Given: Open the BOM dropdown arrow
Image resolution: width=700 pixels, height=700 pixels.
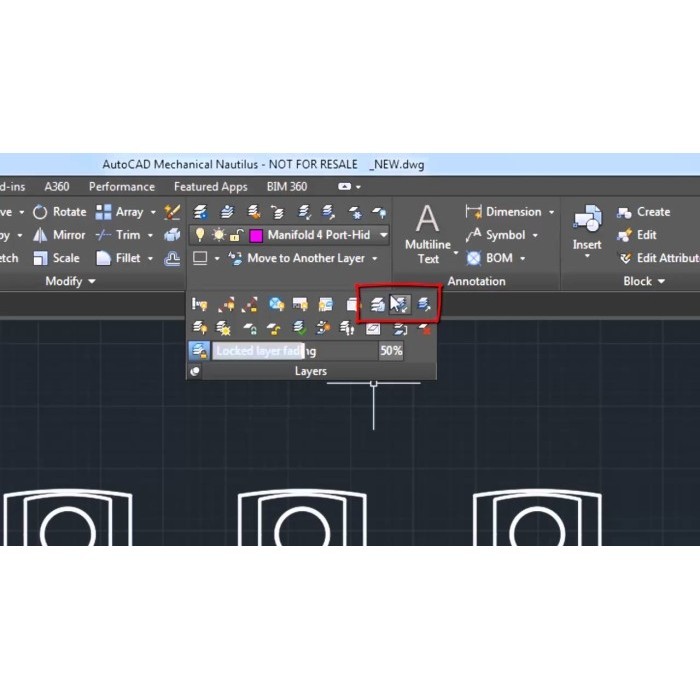Looking at the screenshot, I should coord(522,258).
